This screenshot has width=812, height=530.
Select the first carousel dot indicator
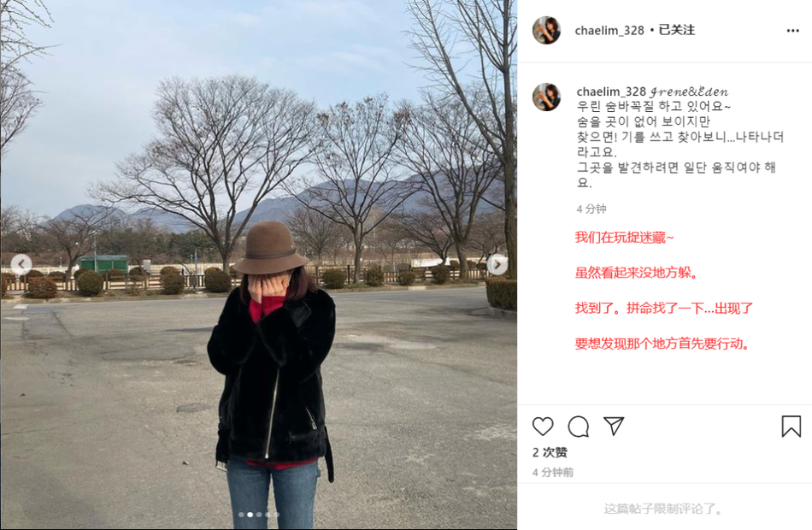pos(241,515)
